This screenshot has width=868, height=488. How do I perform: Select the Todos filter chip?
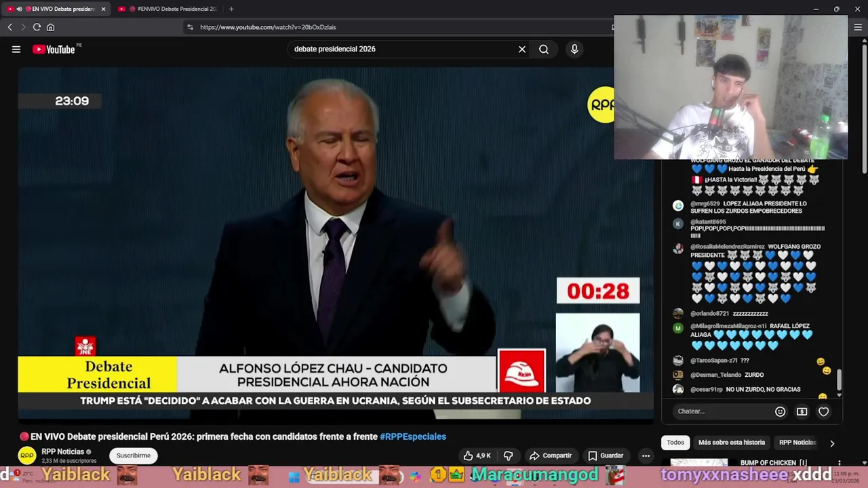click(x=675, y=443)
